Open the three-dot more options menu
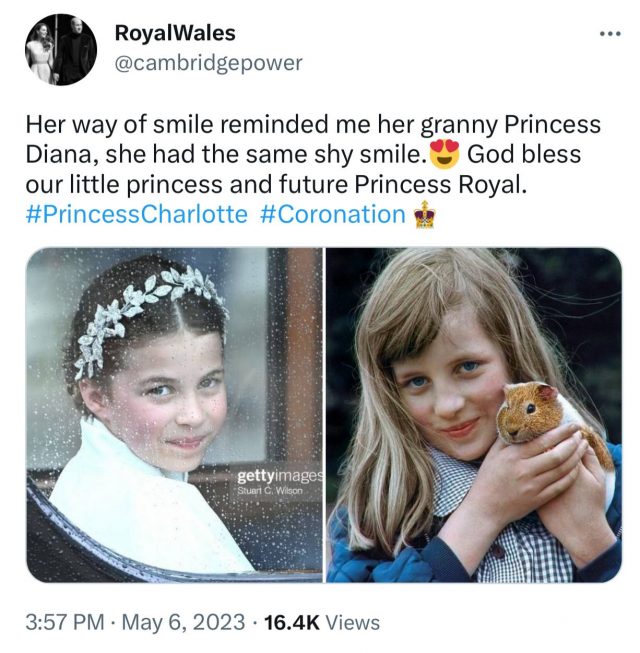 [x=610, y=33]
